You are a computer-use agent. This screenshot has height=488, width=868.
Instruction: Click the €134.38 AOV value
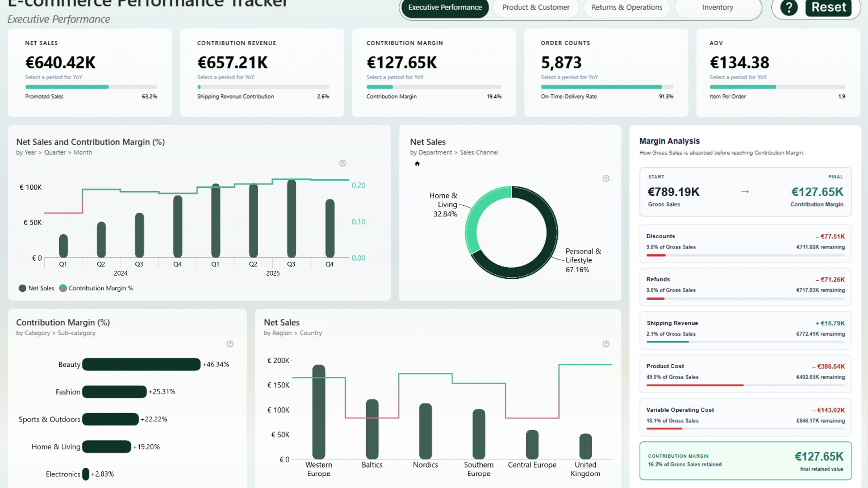point(739,63)
